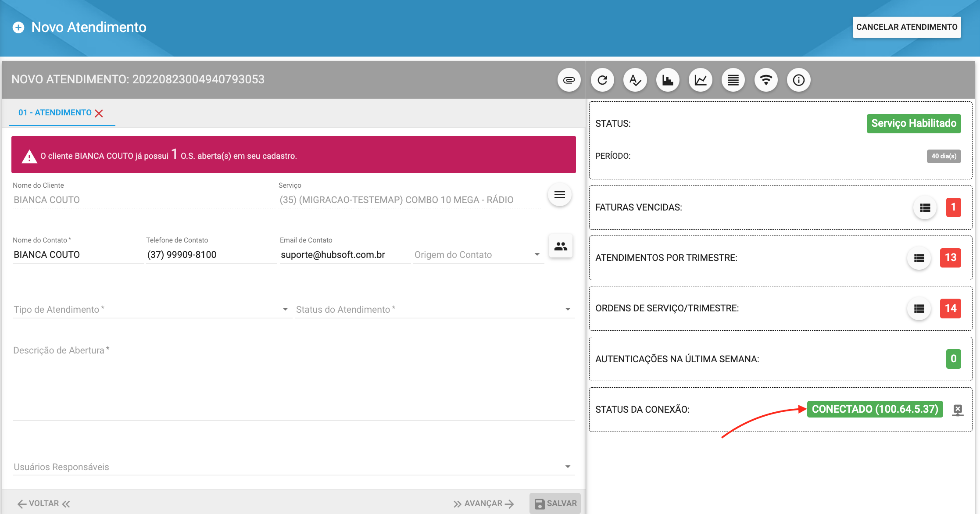Click the paperclip attachment icon
The height and width of the screenshot is (514, 980).
(x=569, y=80)
